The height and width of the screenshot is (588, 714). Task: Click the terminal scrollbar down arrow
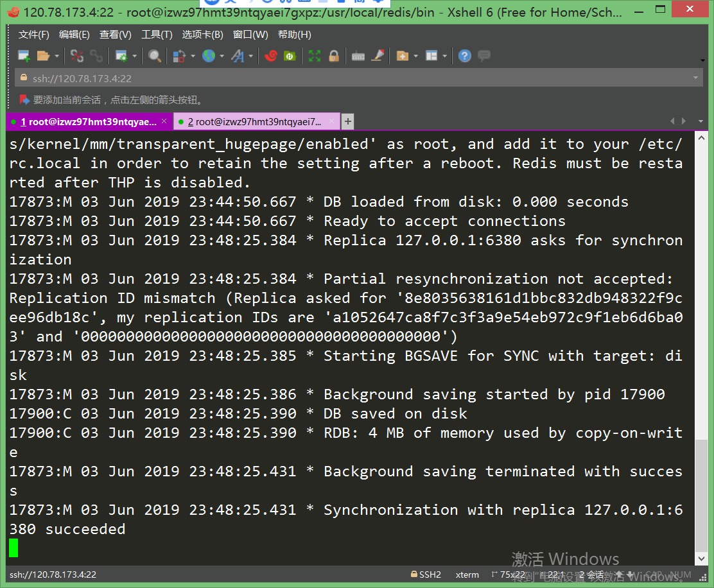pyautogui.click(x=701, y=559)
